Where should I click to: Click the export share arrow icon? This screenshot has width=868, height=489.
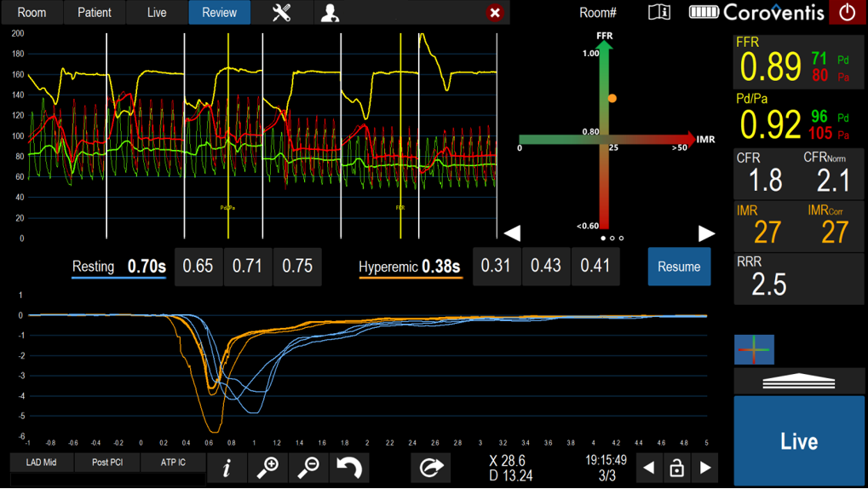point(430,468)
